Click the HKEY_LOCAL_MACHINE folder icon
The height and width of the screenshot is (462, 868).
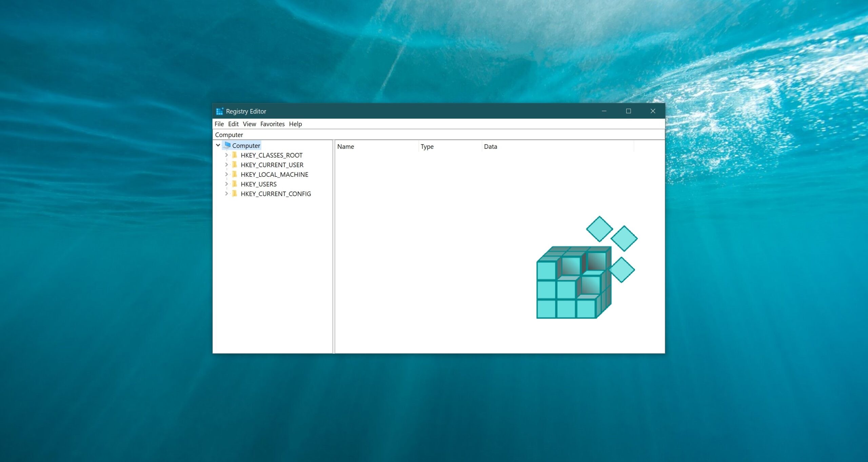tap(234, 174)
